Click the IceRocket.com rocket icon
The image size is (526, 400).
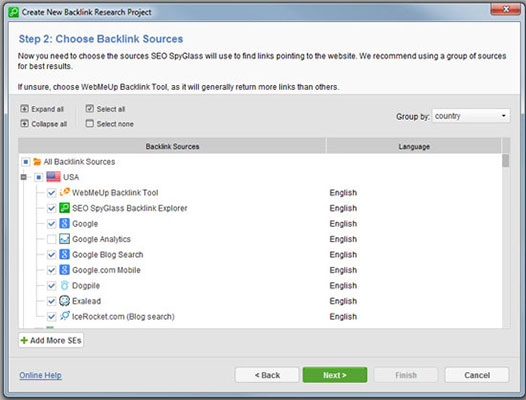tap(64, 316)
